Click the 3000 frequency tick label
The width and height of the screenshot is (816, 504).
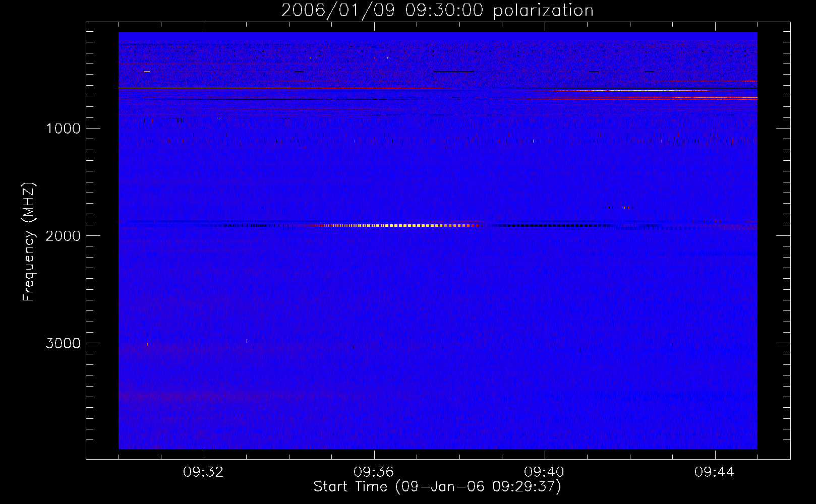(64, 343)
